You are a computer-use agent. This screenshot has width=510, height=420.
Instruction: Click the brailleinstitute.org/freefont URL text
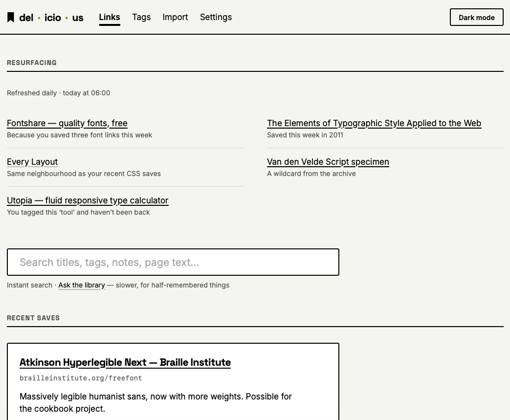pos(81,378)
